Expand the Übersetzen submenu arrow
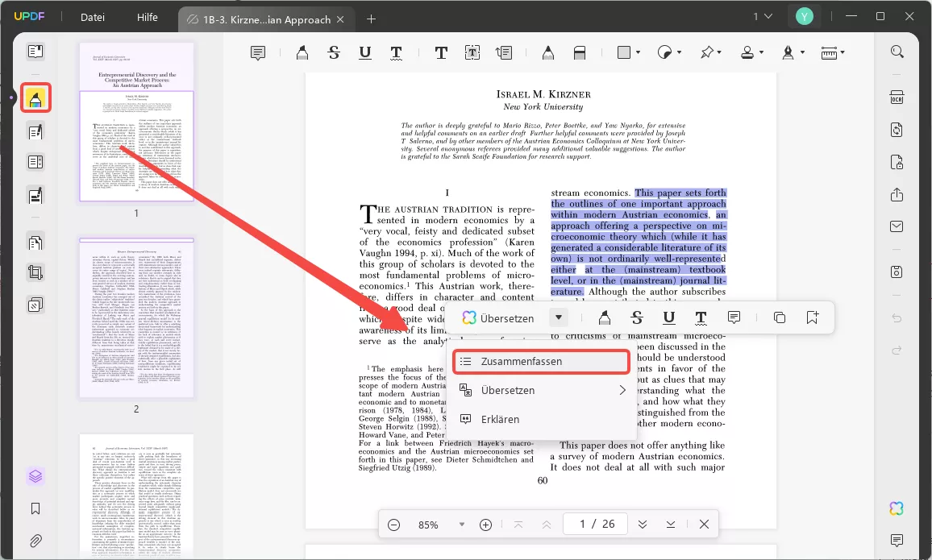The image size is (932, 560). click(622, 390)
